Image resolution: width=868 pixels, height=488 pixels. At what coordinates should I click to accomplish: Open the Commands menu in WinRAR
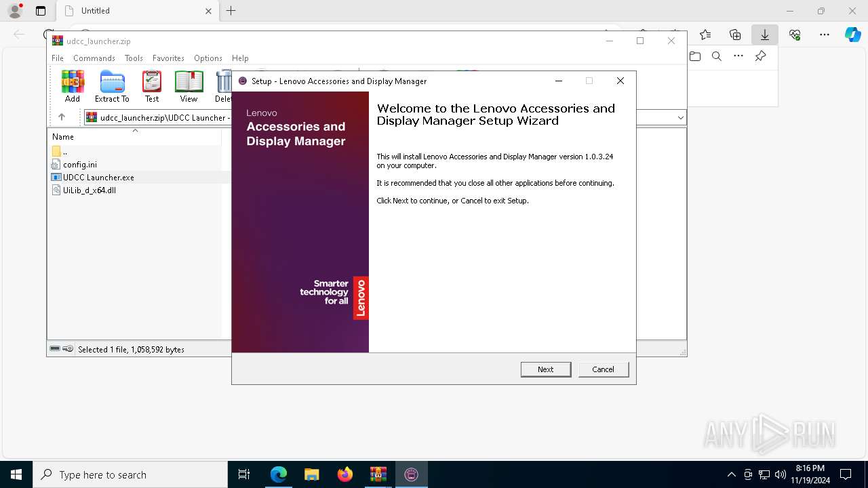pyautogui.click(x=94, y=58)
